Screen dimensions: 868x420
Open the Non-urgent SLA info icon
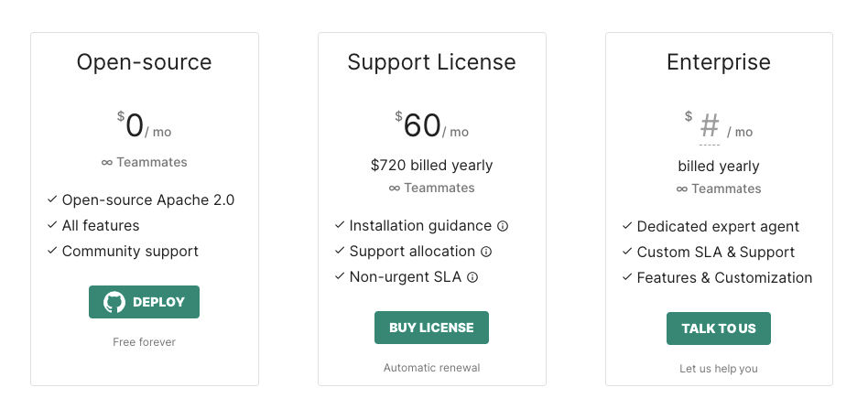click(472, 277)
